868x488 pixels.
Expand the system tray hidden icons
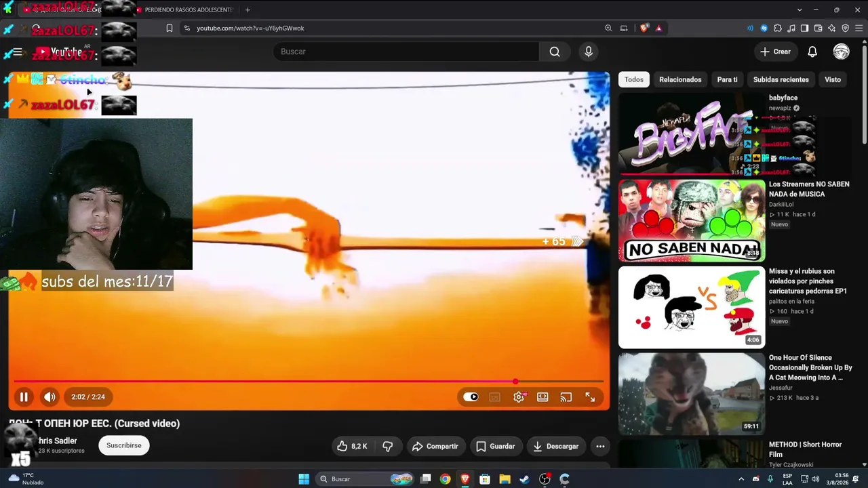(x=741, y=479)
